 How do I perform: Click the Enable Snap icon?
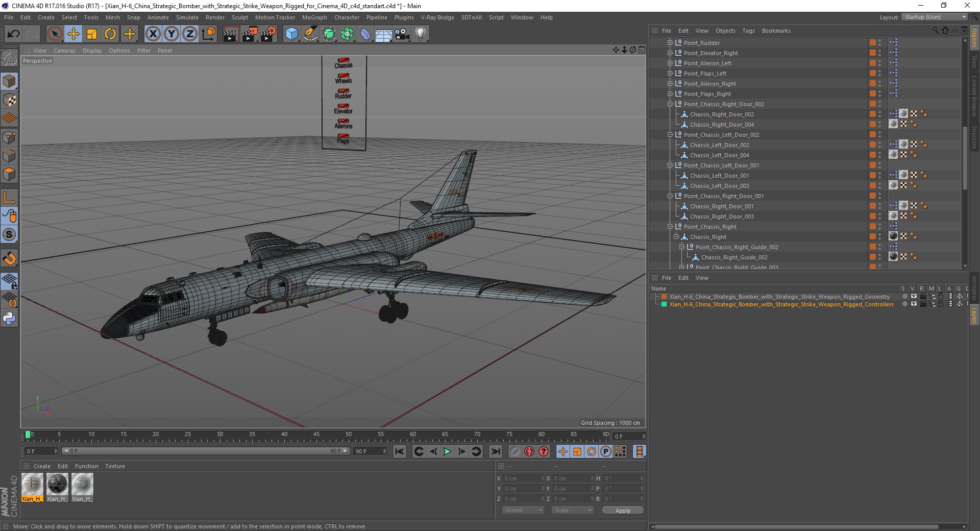click(x=9, y=234)
